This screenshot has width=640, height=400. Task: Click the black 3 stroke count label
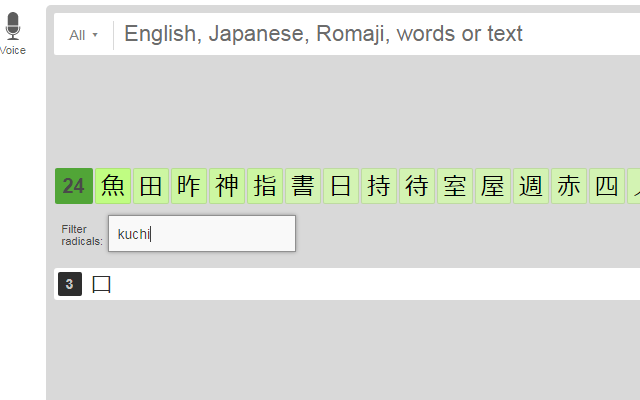70,284
